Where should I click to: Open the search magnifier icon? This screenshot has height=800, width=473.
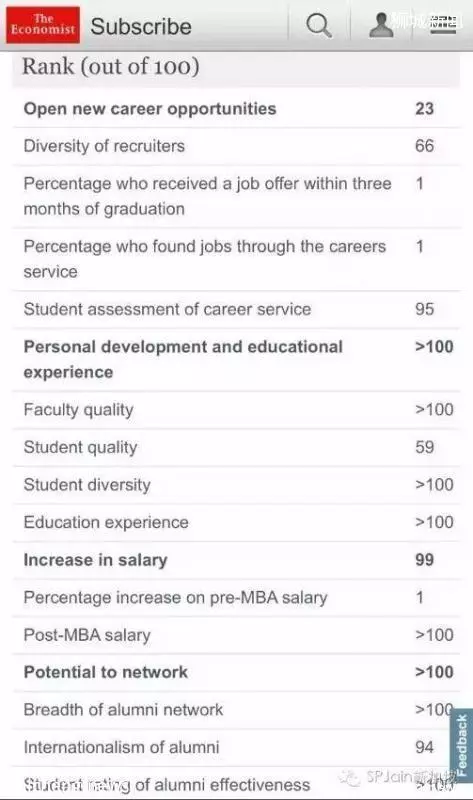(x=319, y=25)
